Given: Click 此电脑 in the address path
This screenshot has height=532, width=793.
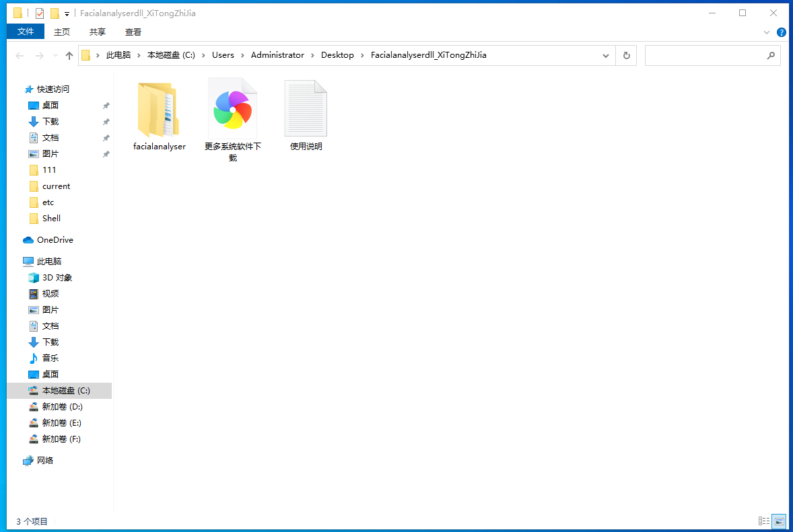Looking at the screenshot, I should [x=118, y=55].
